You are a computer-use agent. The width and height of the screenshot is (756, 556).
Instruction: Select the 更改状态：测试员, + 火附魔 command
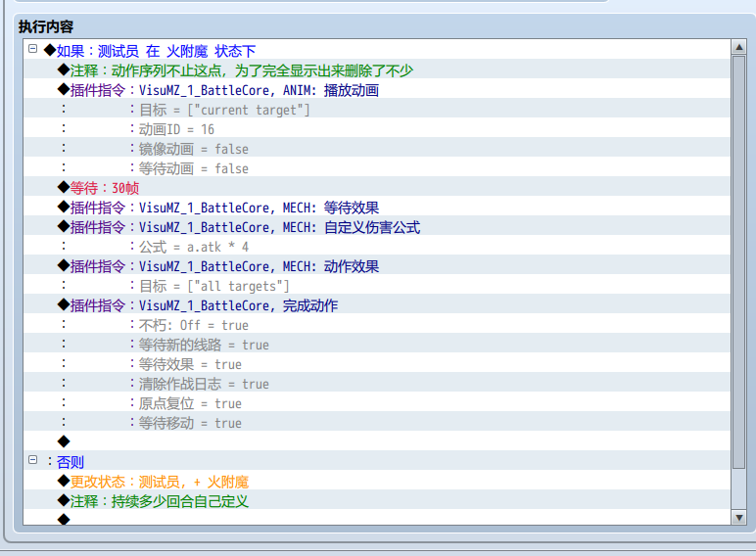pyautogui.click(x=377, y=482)
